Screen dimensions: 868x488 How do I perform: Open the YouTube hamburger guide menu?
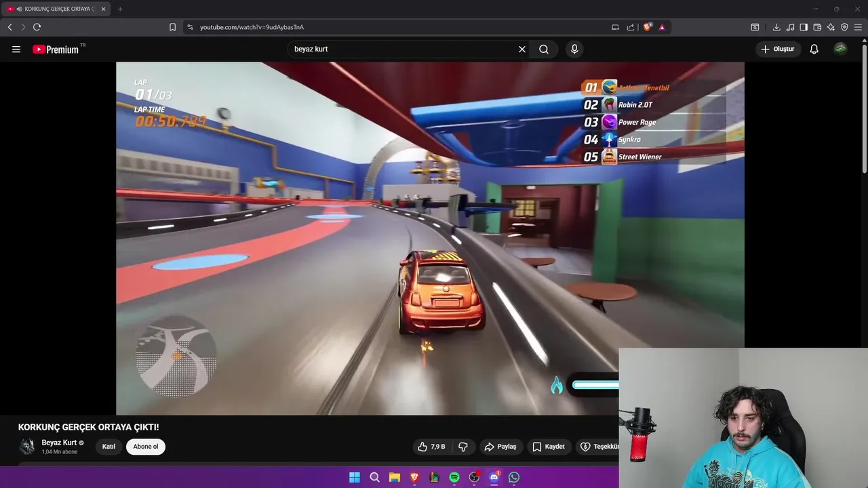[x=16, y=49]
